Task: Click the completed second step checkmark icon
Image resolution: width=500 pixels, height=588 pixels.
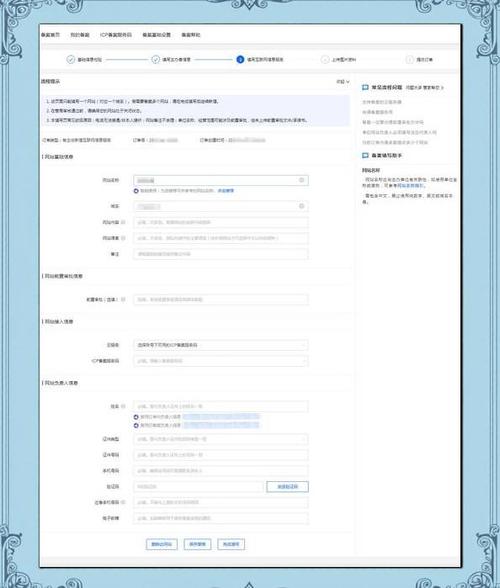Action: (155, 59)
